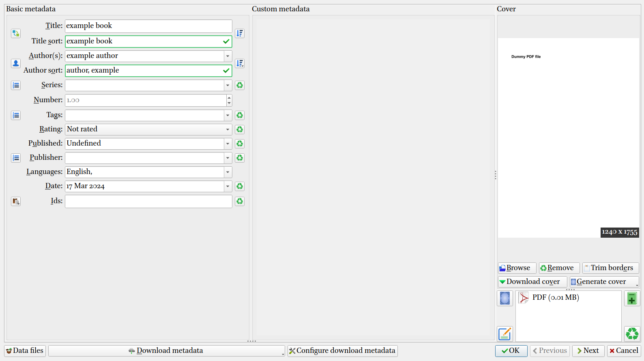Clear the Published date
This screenshot has height=361, width=644.
point(240,144)
